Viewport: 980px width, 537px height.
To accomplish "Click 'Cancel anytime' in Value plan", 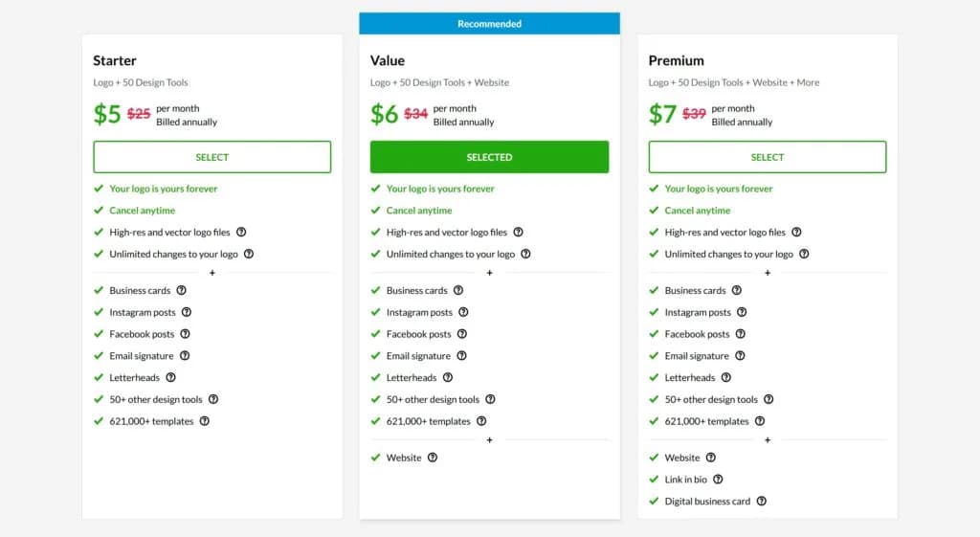I will pos(419,211).
